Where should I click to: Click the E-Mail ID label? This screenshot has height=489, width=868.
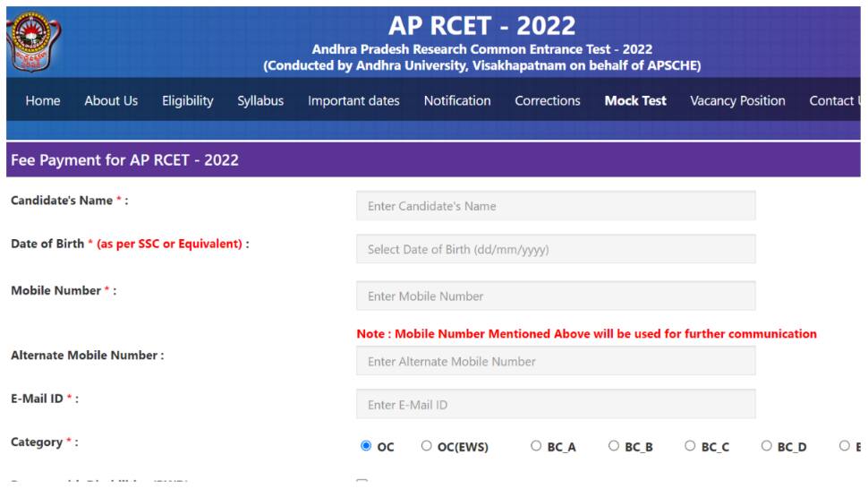pos(44,399)
